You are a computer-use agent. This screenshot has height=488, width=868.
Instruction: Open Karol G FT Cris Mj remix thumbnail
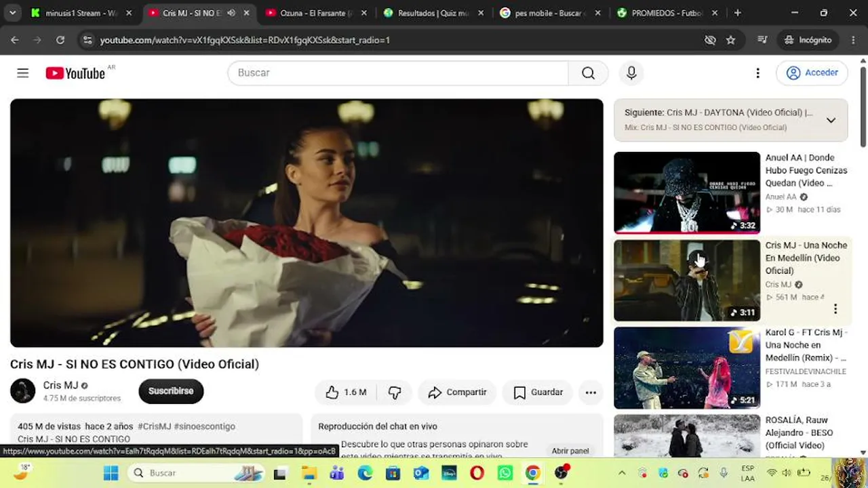click(x=687, y=368)
